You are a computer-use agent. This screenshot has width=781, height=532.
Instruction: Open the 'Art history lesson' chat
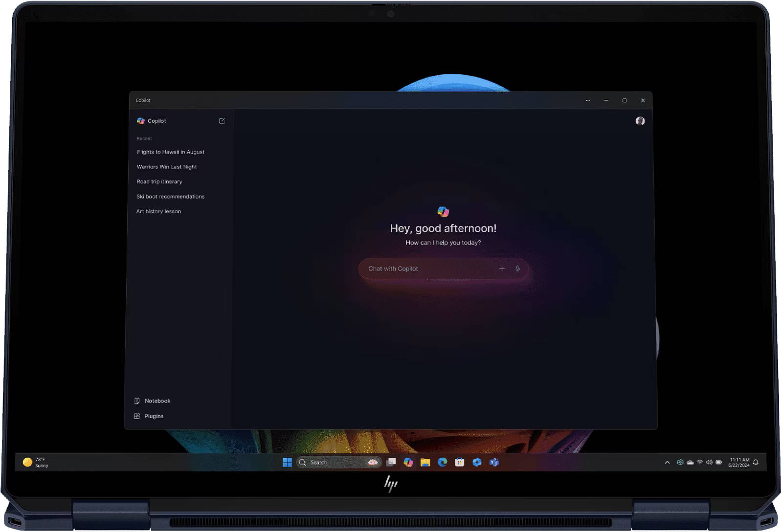coord(158,211)
